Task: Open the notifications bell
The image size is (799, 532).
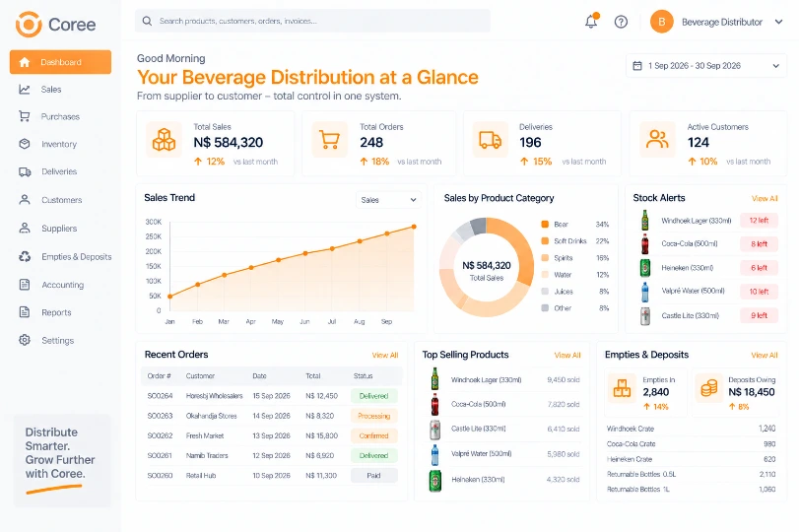Action: point(591,22)
